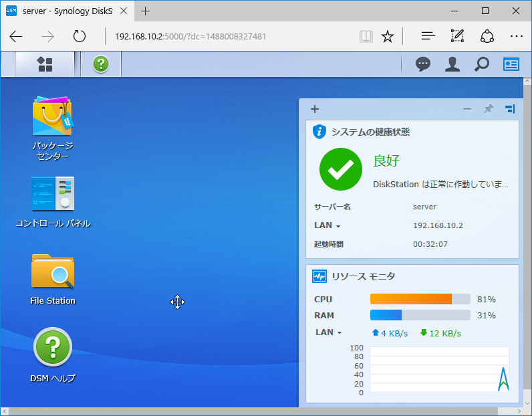The width and height of the screenshot is (532, 416).
Task: Open the DSM search magnifier icon
Action: tap(482, 64)
